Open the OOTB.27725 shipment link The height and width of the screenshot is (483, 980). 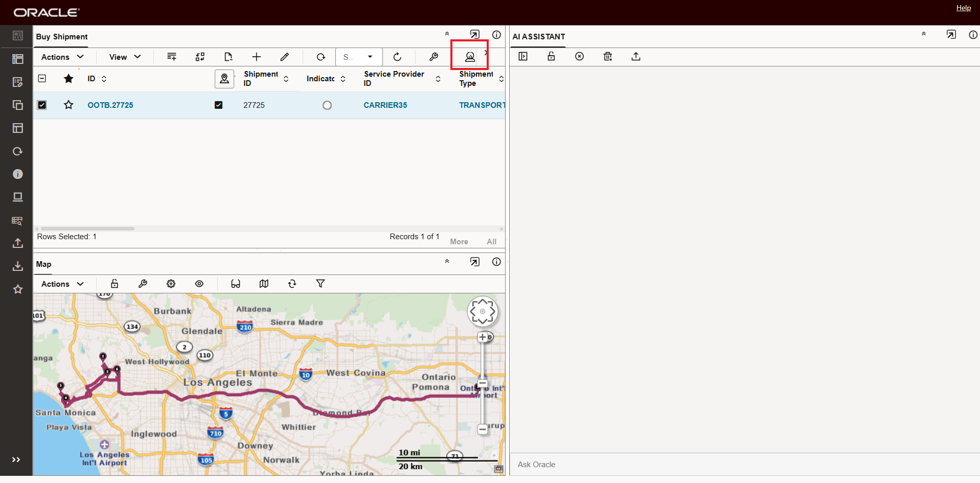click(x=110, y=105)
